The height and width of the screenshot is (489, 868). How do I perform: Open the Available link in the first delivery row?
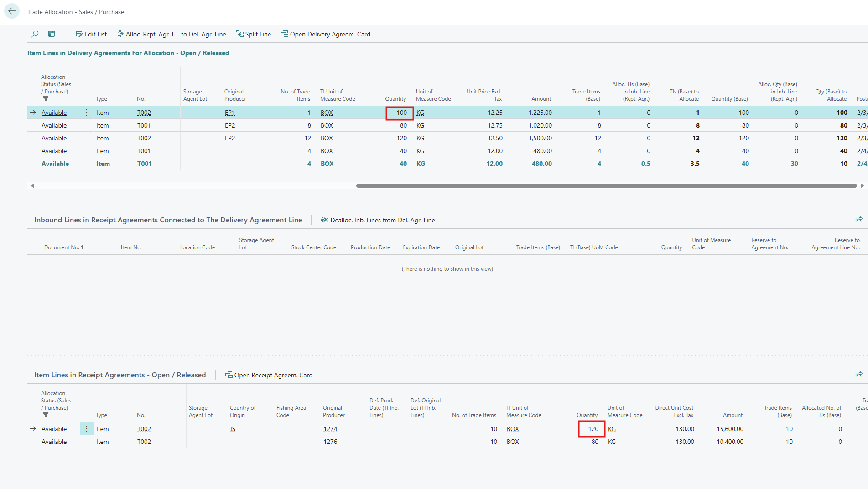pyautogui.click(x=54, y=113)
